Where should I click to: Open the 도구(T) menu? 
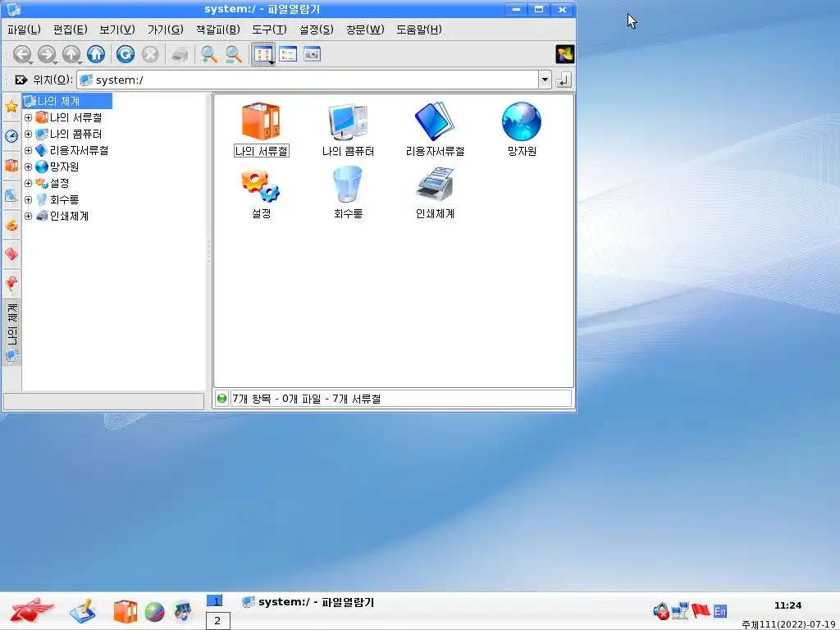269,30
